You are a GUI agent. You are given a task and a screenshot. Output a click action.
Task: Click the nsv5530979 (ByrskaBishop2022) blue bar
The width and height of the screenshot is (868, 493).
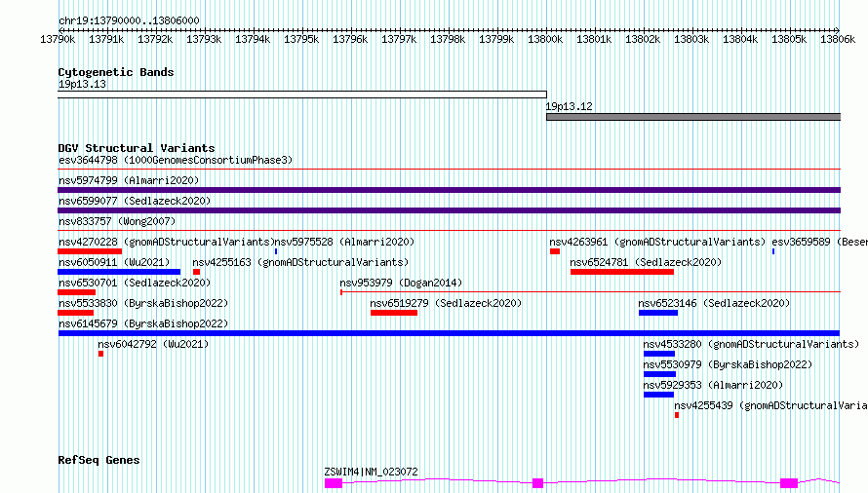point(660,374)
